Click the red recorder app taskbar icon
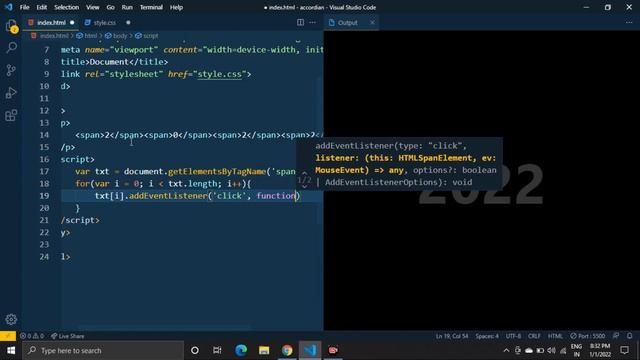The height and width of the screenshot is (360, 640). coord(333,351)
